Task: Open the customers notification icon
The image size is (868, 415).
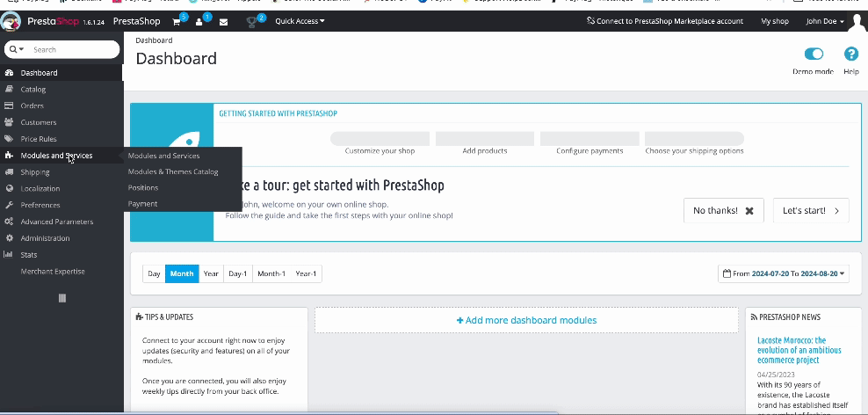Action: (199, 22)
